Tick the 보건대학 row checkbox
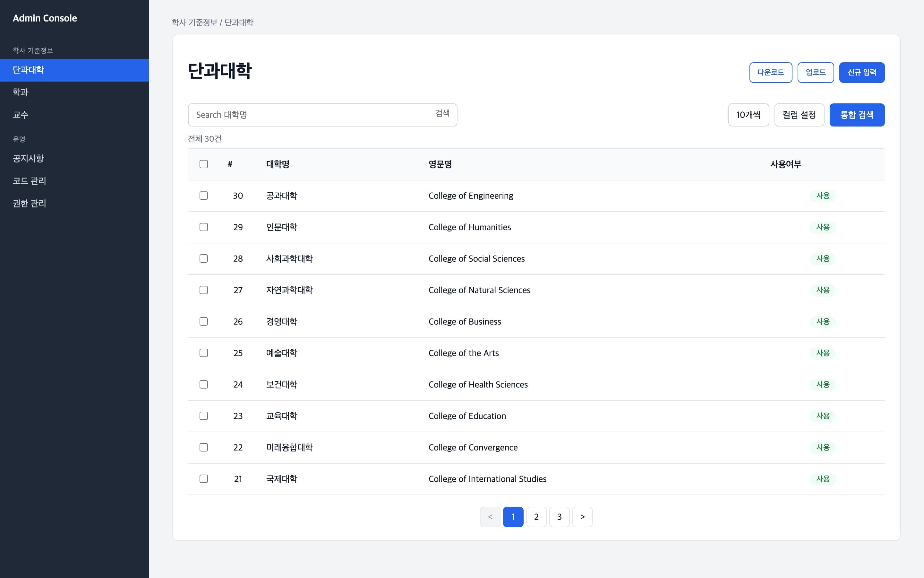The image size is (924, 578). pos(203,384)
